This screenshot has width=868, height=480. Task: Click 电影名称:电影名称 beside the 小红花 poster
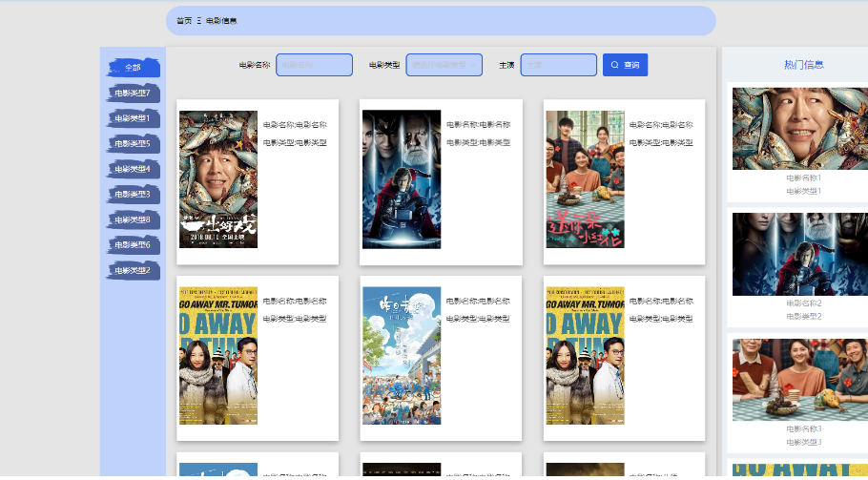coord(662,125)
